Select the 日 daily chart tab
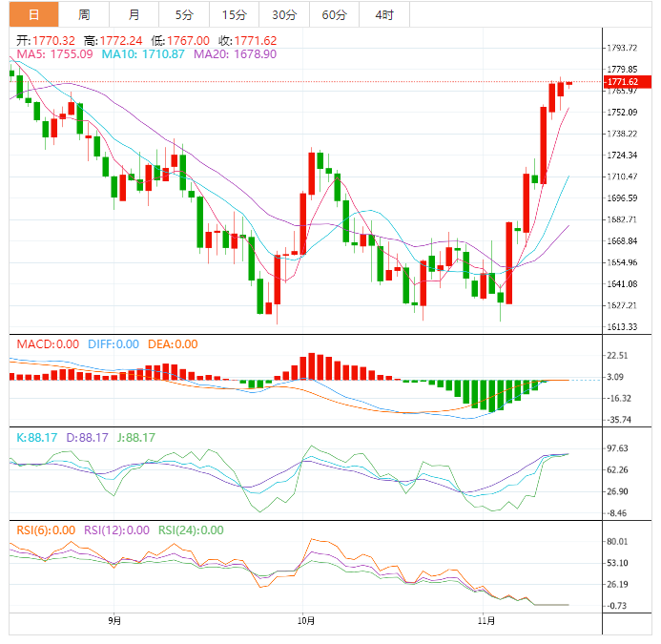 point(33,14)
